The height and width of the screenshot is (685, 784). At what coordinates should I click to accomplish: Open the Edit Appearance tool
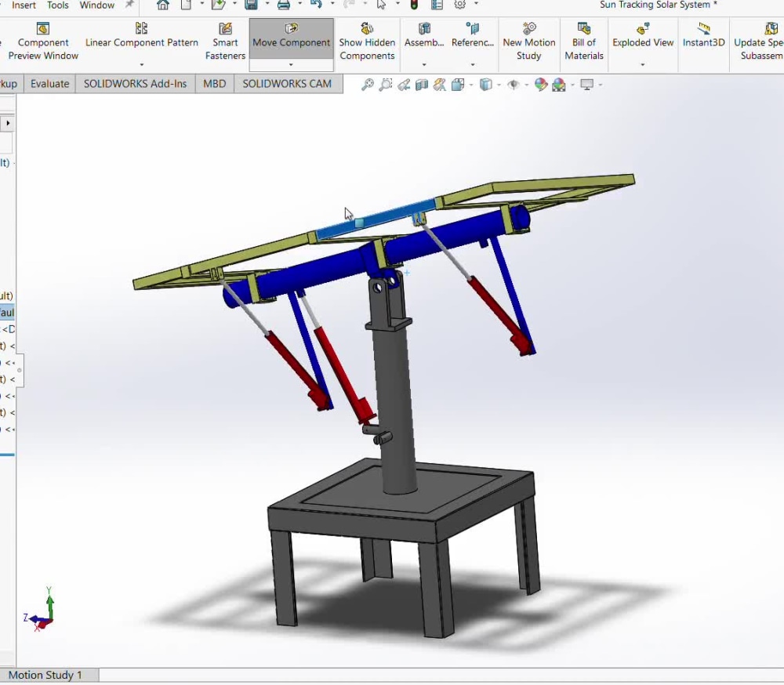(540, 84)
